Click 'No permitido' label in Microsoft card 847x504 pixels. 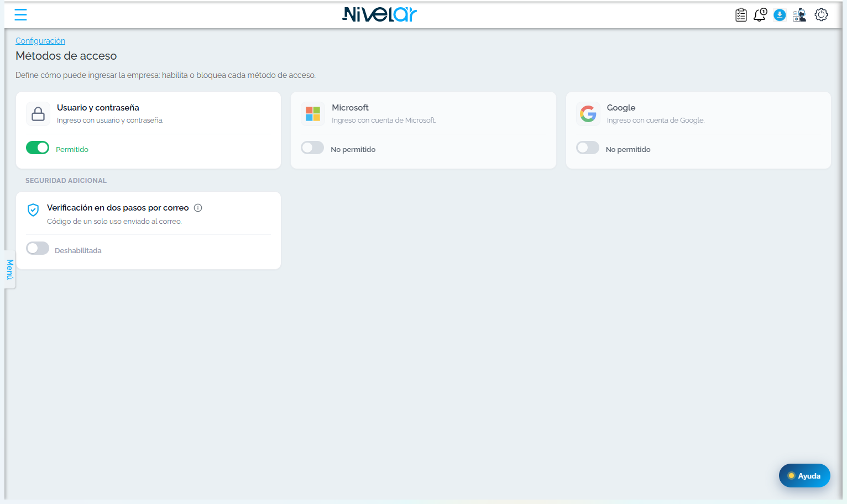coord(353,149)
